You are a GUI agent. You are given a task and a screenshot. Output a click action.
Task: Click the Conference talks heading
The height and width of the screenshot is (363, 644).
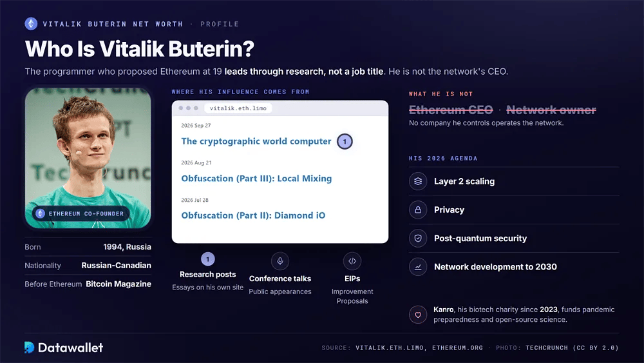tap(280, 279)
